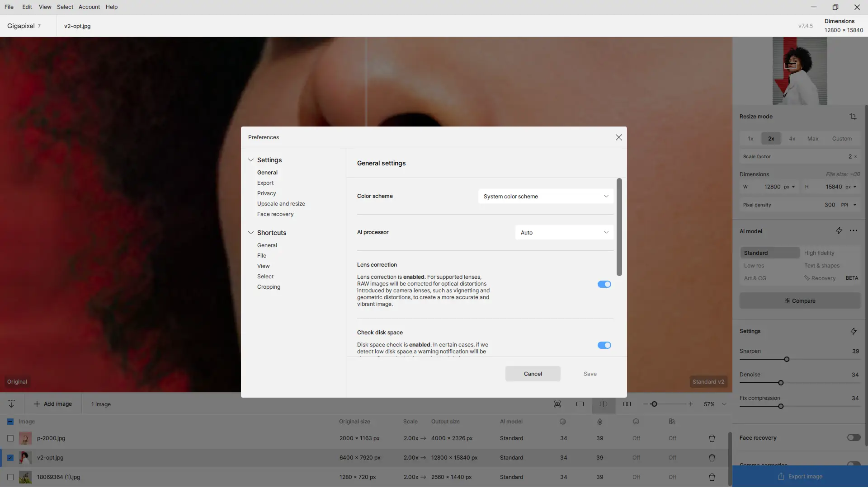Open the AI processor dropdown
This screenshot has width=868, height=488.
coord(564,232)
